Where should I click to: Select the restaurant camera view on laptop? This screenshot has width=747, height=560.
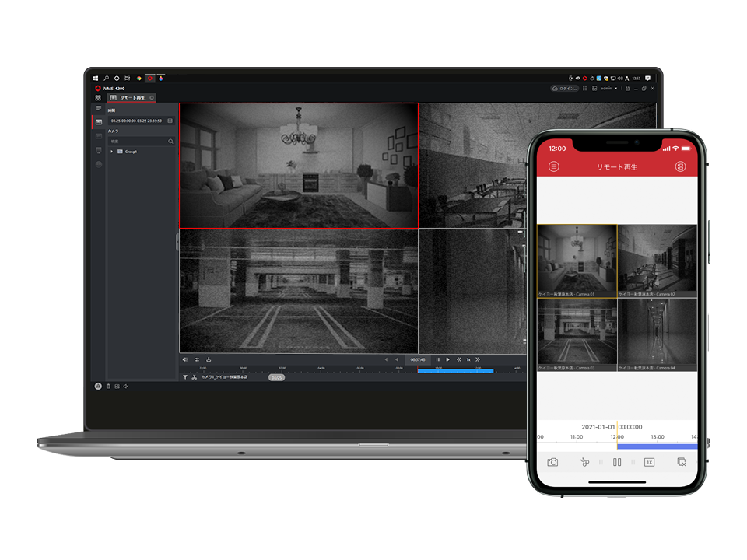pos(472,166)
